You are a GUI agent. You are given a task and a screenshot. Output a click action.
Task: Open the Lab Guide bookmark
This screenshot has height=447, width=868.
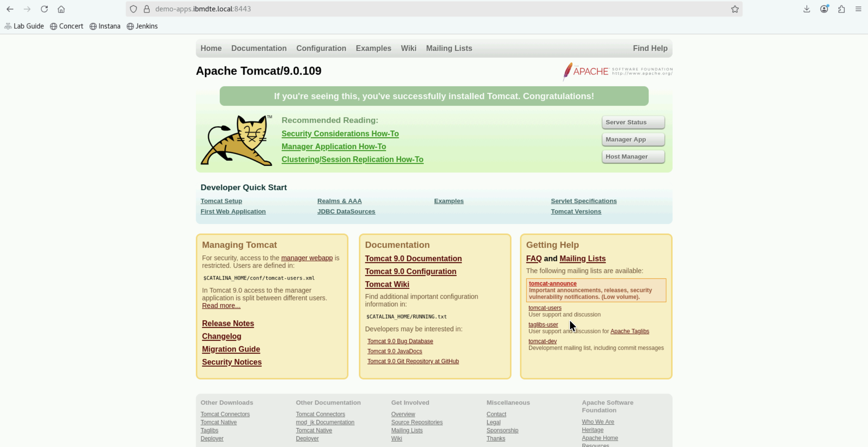tap(24, 26)
